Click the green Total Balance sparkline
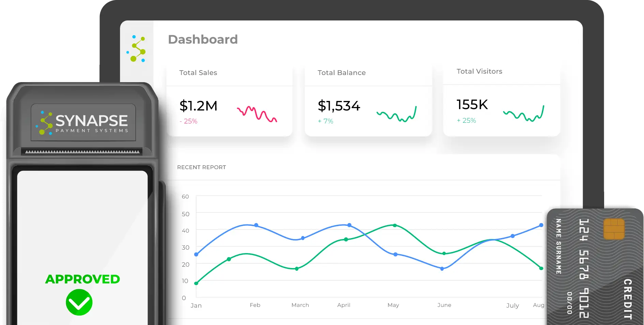This screenshot has width=644, height=325. (397, 114)
